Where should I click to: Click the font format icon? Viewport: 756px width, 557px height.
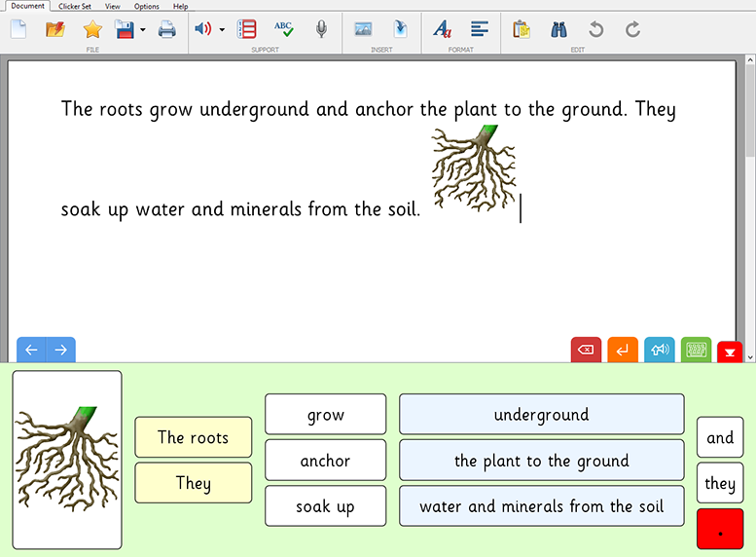[x=442, y=29]
